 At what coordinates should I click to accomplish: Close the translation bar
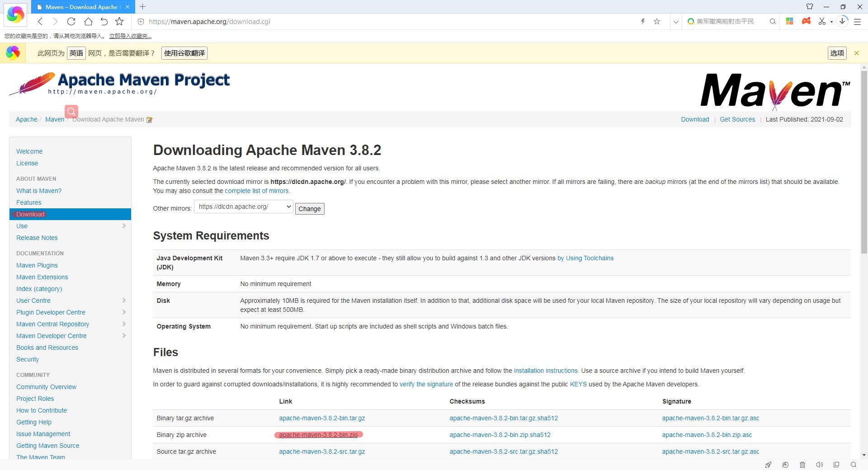[856, 53]
